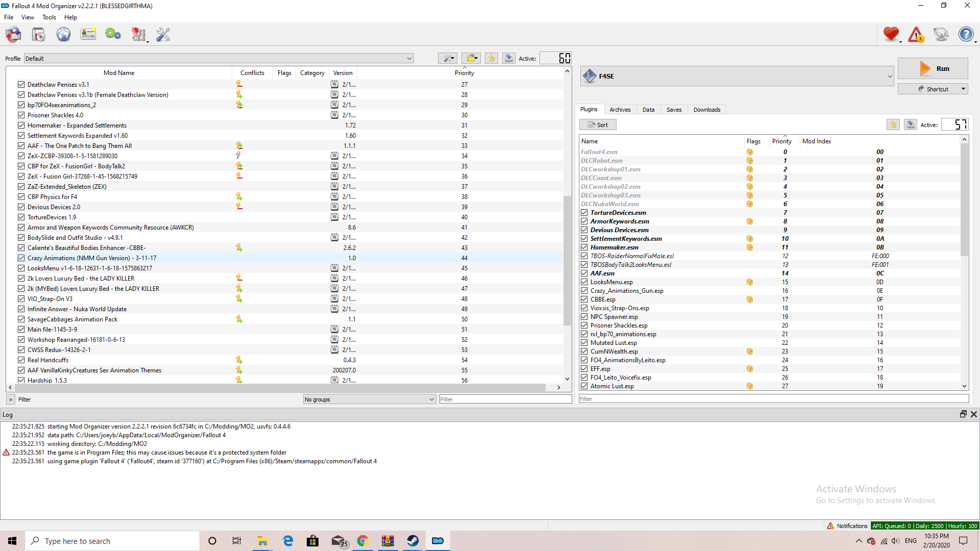Open Chrome from the taskbar
Image resolution: width=980 pixels, height=551 pixels.
coord(363,541)
